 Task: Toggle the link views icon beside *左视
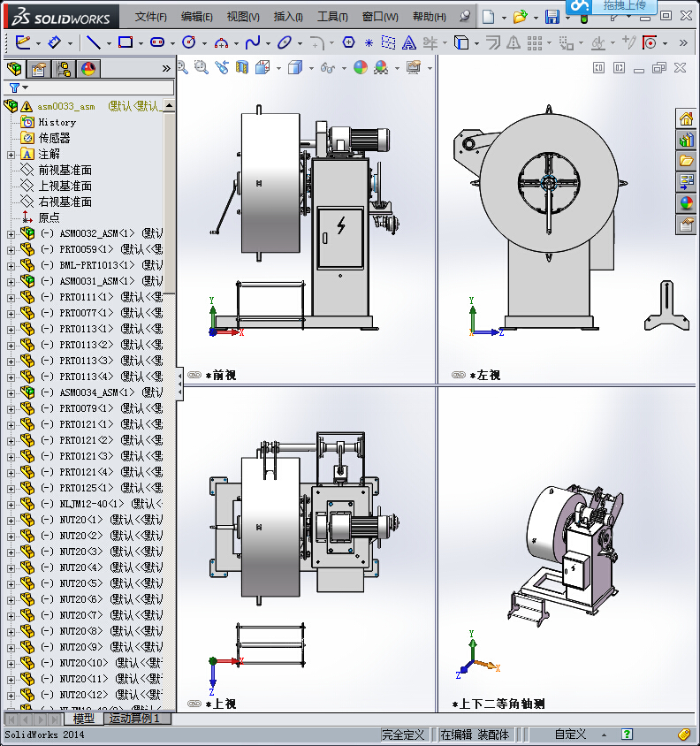[458, 375]
